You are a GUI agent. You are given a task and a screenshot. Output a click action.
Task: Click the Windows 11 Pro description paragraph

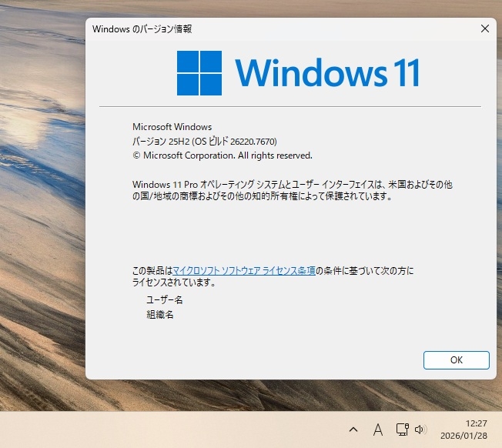[292, 190]
